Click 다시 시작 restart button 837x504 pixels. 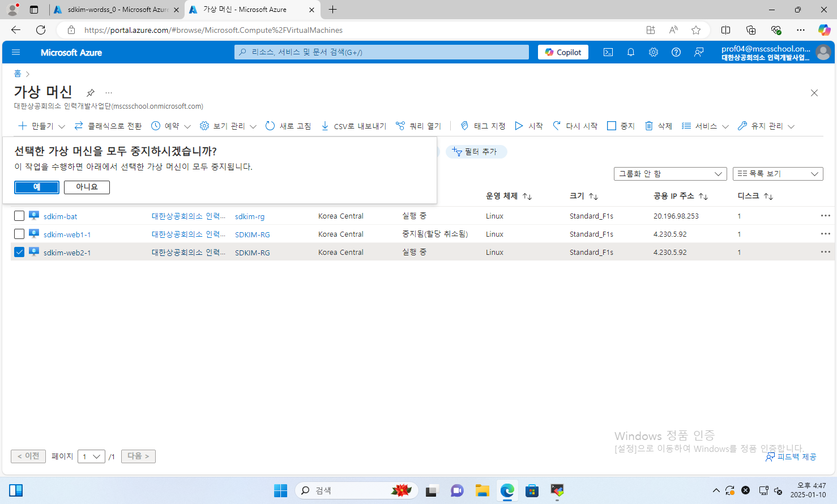pyautogui.click(x=575, y=126)
